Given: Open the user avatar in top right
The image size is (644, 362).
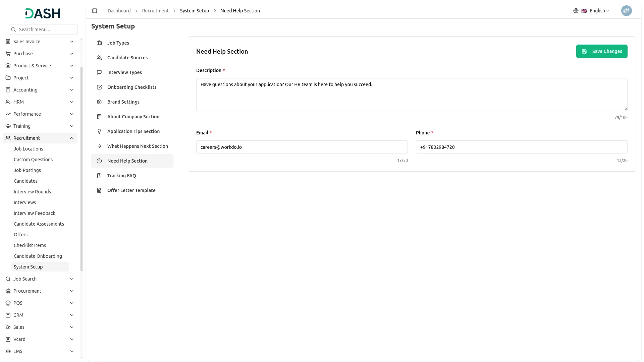Looking at the screenshot, I should point(626,11).
